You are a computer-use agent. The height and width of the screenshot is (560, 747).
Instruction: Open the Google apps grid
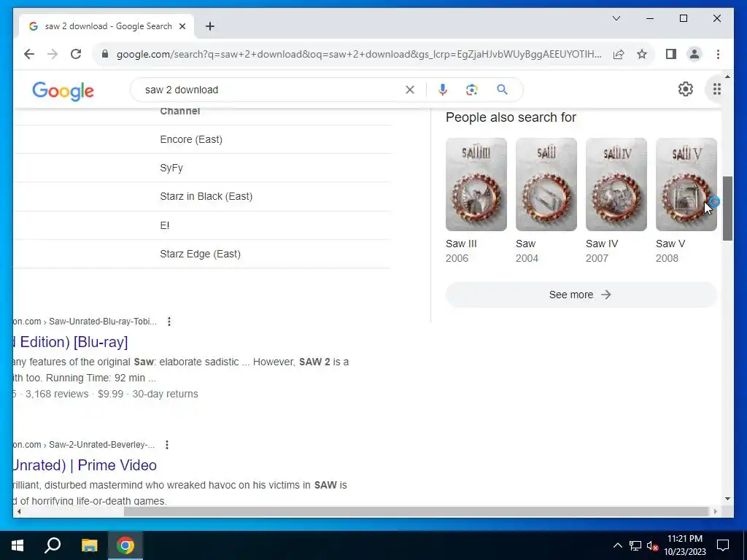click(x=716, y=89)
